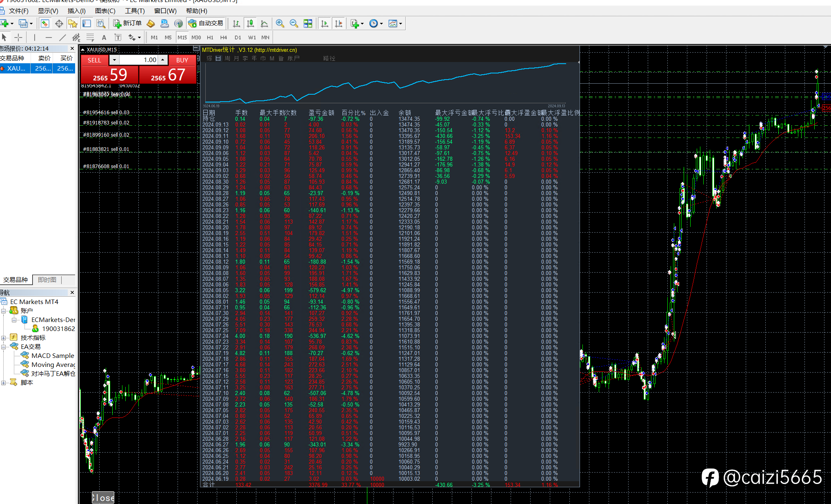Click the 新订单 new order button
Image resolution: width=831 pixels, height=504 pixels.
pyautogui.click(x=128, y=24)
